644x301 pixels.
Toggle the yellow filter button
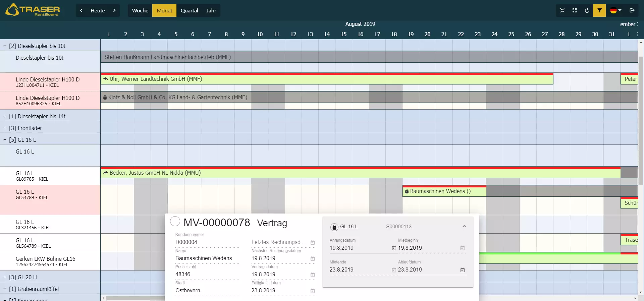(599, 10)
